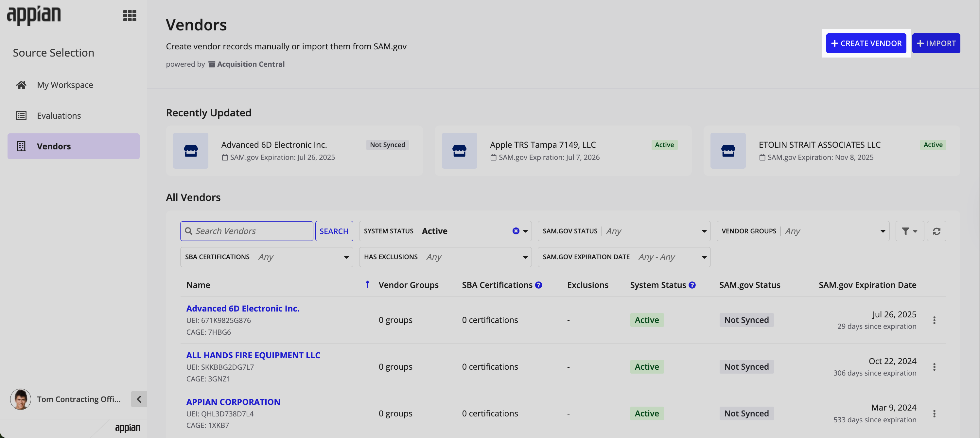The image size is (980, 438).
Task: Open SAM.gov Expiration Date range filter
Action: pos(624,257)
